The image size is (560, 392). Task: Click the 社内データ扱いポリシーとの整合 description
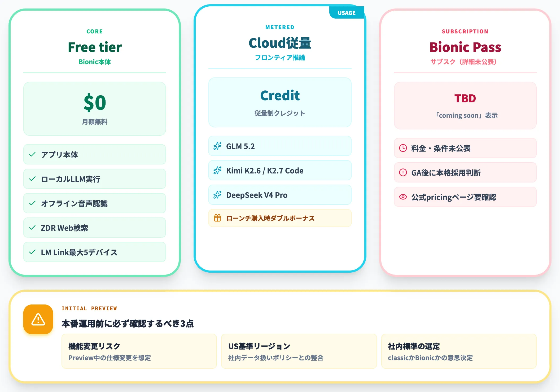click(x=276, y=358)
